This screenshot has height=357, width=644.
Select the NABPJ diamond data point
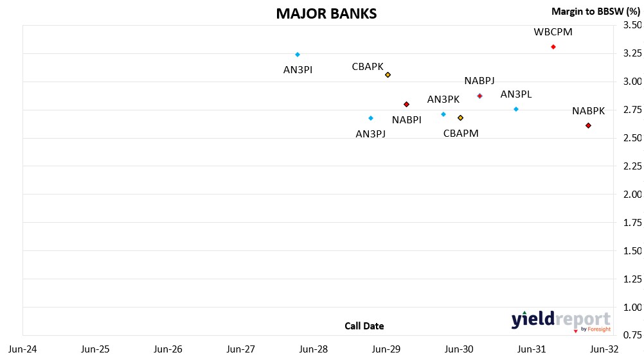click(479, 96)
